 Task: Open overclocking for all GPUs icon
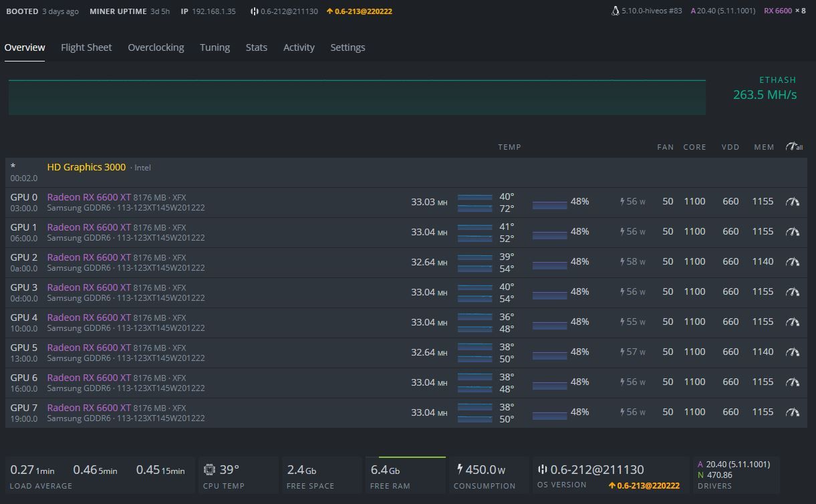pyautogui.click(x=793, y=147)
